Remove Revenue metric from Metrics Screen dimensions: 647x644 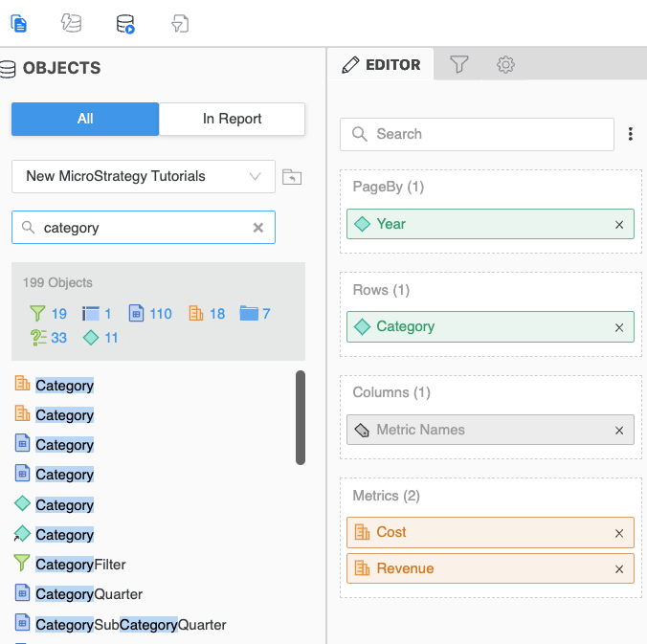point(619,569)
